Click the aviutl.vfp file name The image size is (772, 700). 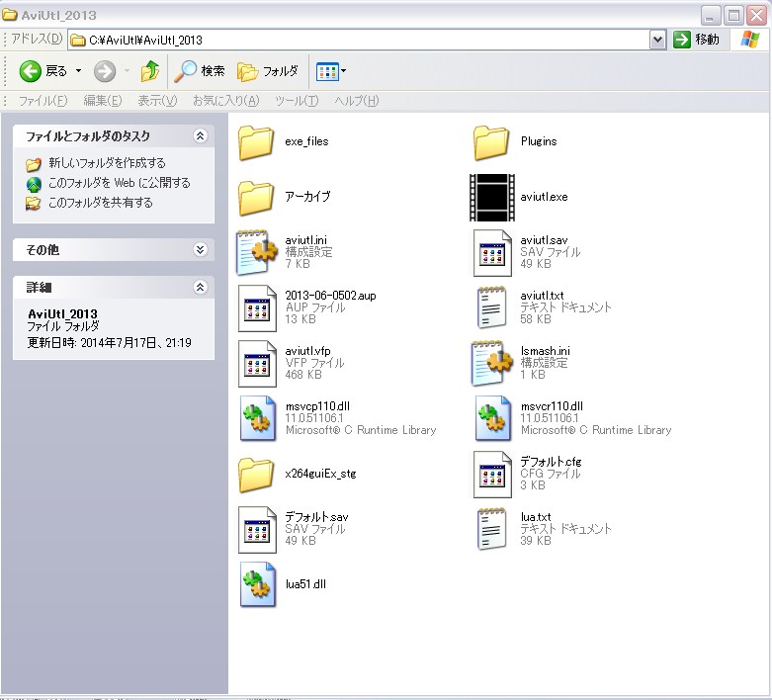pos(307,351)
